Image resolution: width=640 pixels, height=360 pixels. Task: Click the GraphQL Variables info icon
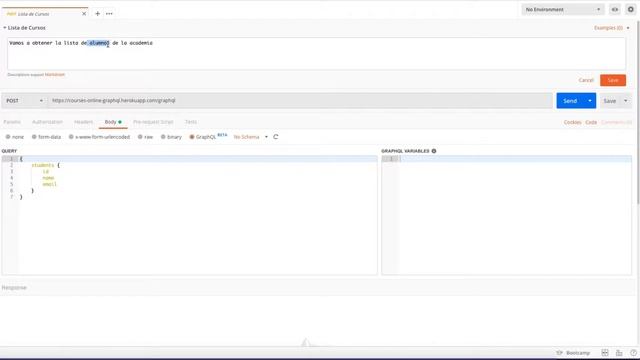tap(434, 151)
